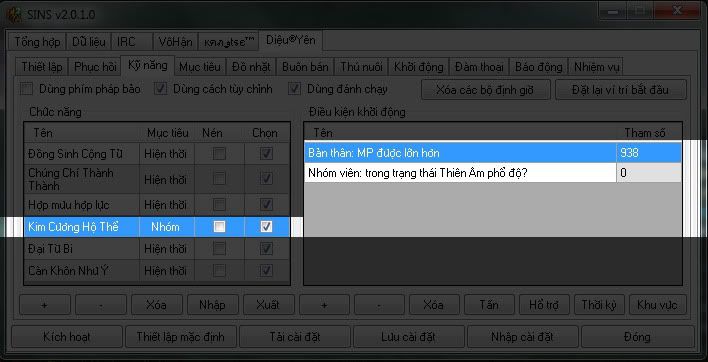Select the Đồng Sinh Cộng Tử skill row
Screen dimensions: 708x362
(x=157, y=154)
